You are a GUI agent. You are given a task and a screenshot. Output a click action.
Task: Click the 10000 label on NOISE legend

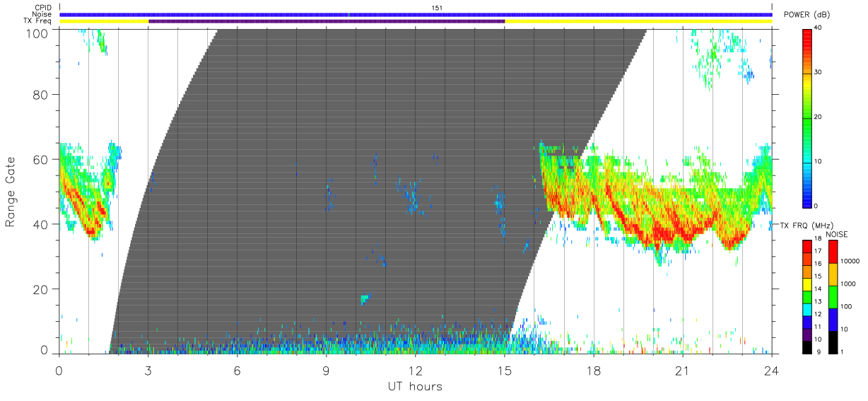click(850, 262)
